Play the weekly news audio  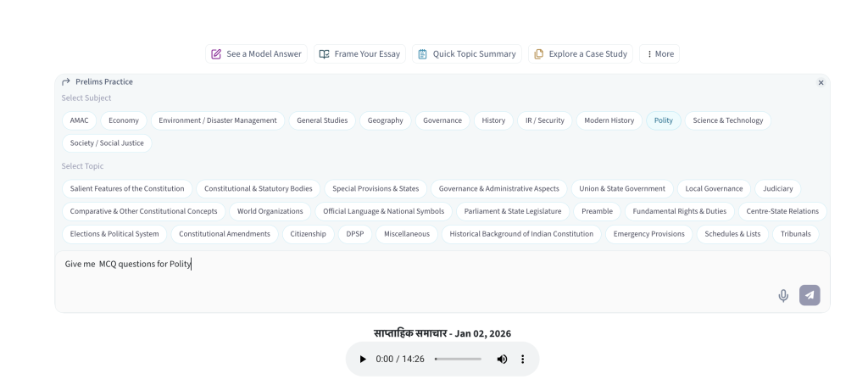pos(364,360)
